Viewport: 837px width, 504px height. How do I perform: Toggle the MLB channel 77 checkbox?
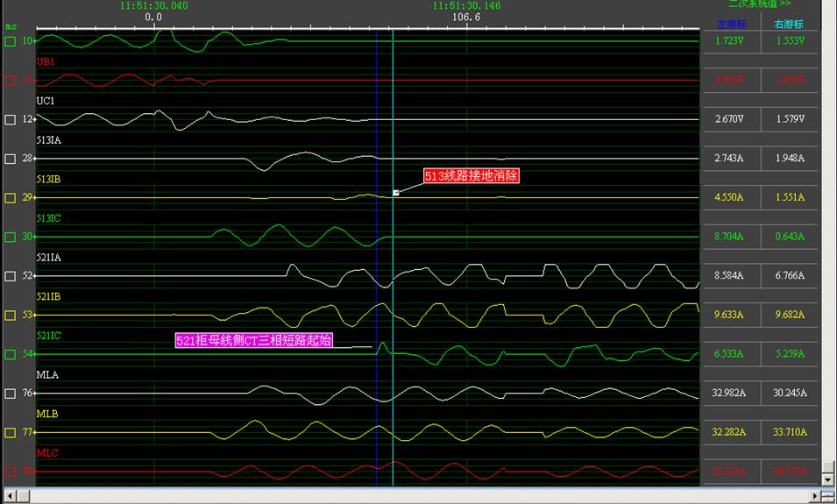(10, 432)
